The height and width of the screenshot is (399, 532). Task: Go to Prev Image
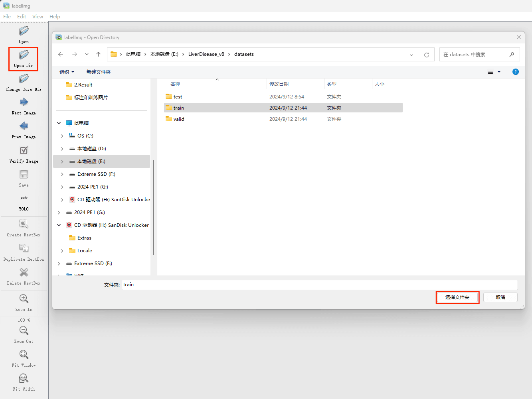pyautogui.click(x=24, y=126)
